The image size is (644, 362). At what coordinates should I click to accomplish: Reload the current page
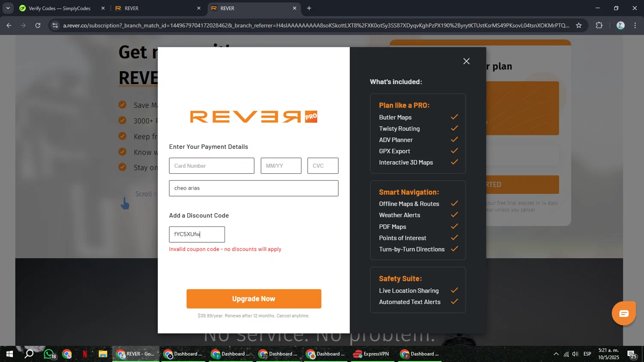click(x=38, y=25)
